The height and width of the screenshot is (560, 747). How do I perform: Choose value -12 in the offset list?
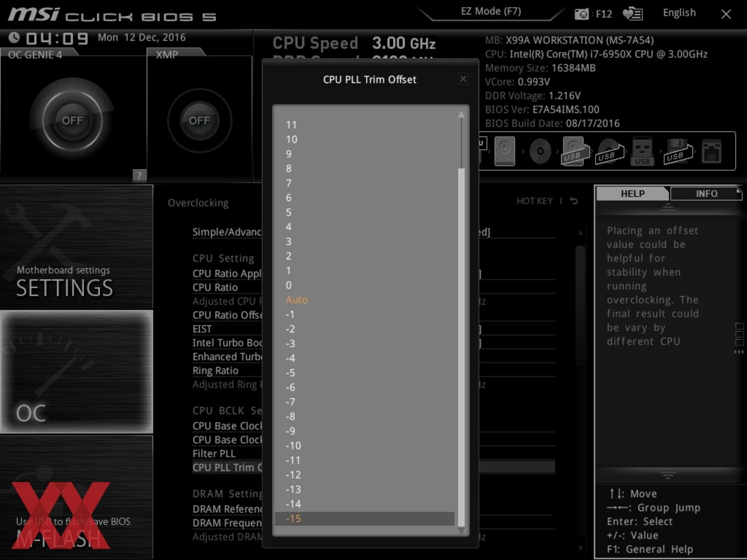(x=364, y=475)
